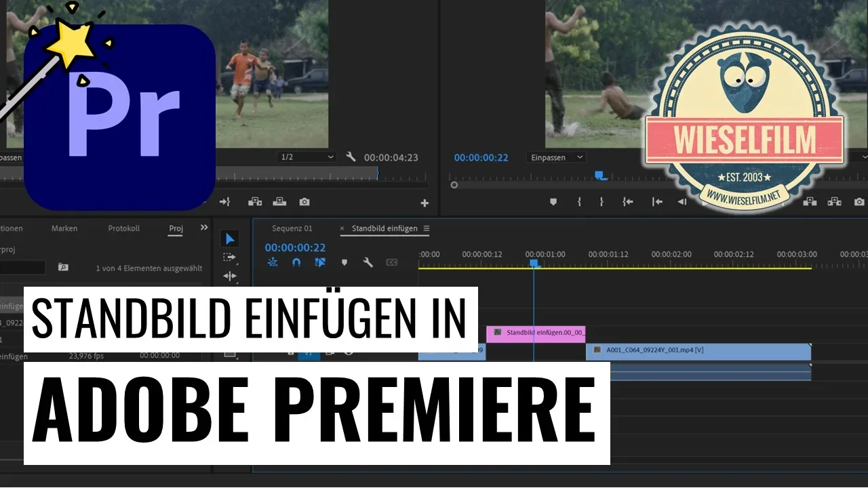
Task: Click Source monitor duration 00:00:04:23
Action: tap(391, 157)
